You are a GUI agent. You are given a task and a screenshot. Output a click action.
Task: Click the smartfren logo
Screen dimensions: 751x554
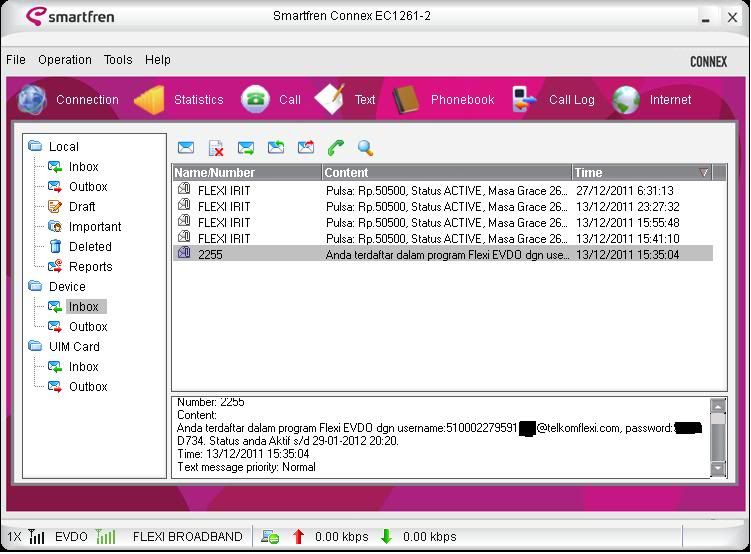coord(70,17)
